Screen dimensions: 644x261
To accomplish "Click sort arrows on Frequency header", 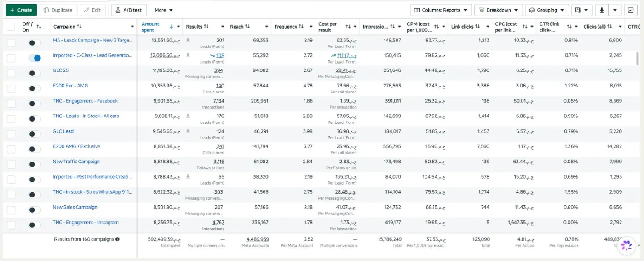I will point(302,27).
